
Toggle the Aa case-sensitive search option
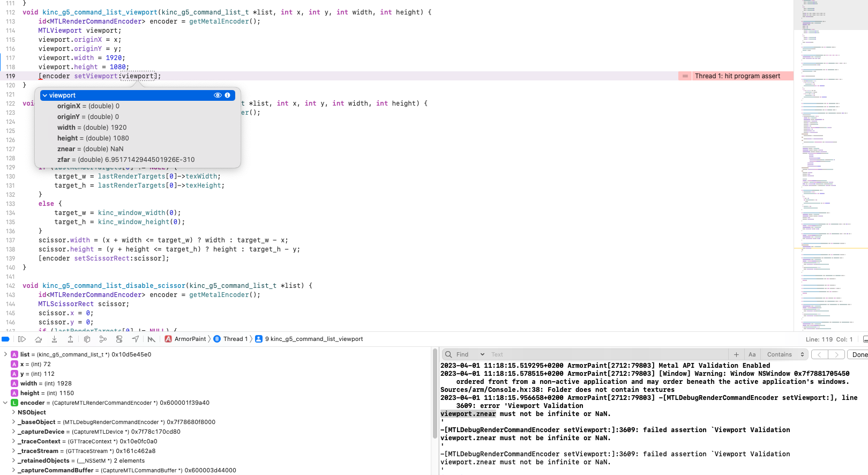click(x=752, y=354)
